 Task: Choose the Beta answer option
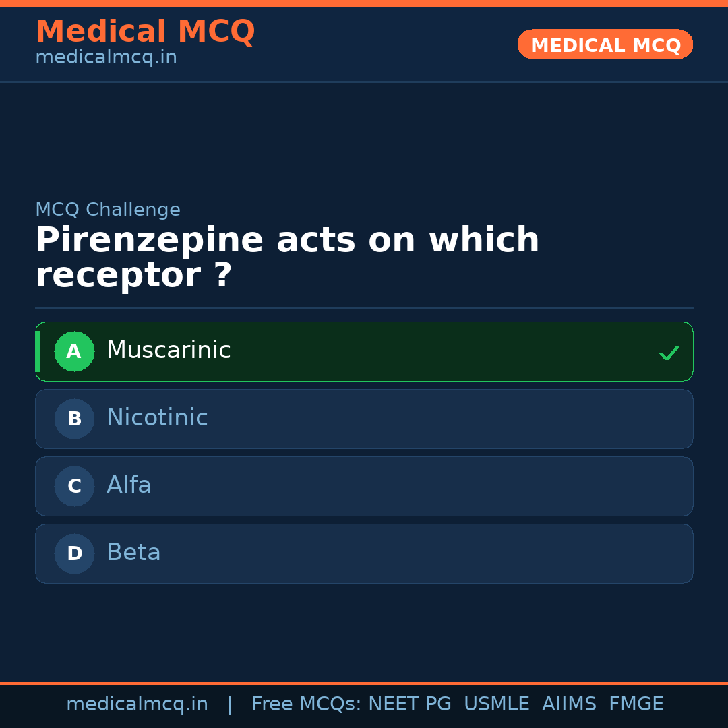point(133,553)
